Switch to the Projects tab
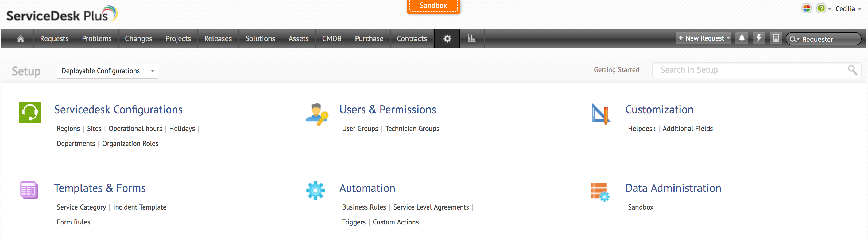868x240 pixels. coord(178,39)
